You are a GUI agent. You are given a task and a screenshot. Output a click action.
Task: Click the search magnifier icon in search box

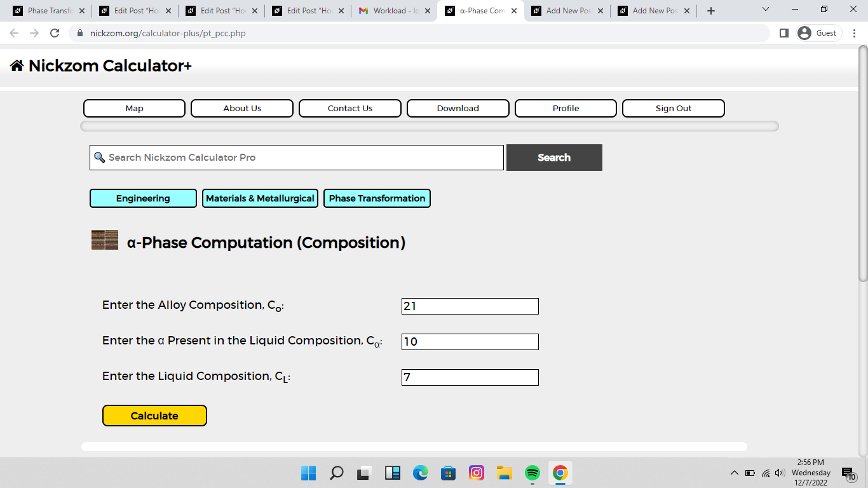click(x=99, y=157)
